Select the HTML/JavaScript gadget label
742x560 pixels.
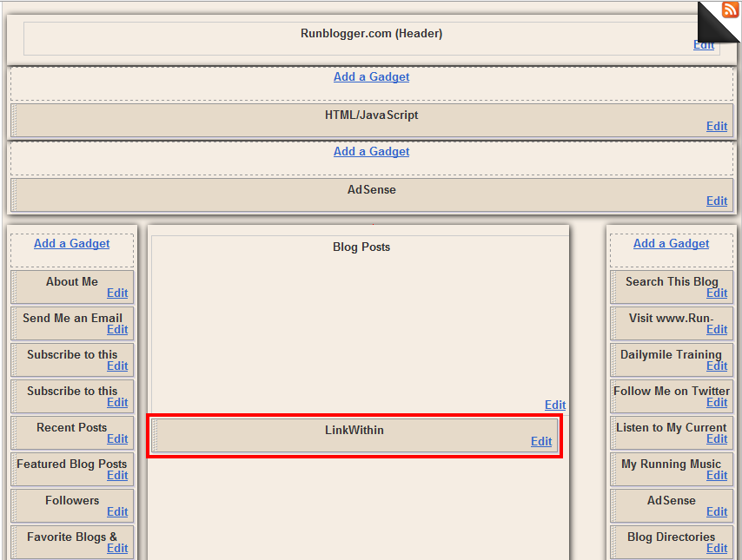(x=372, y=115)
